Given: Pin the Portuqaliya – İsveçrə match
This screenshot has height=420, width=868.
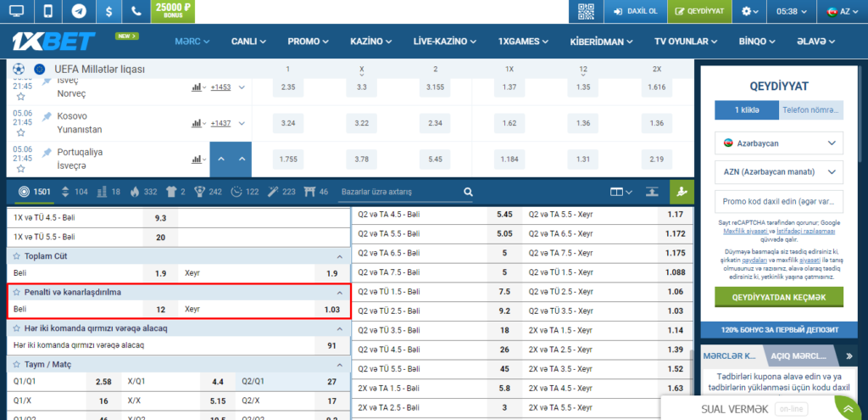Looking at the screenshot, I should pos(47,153).
